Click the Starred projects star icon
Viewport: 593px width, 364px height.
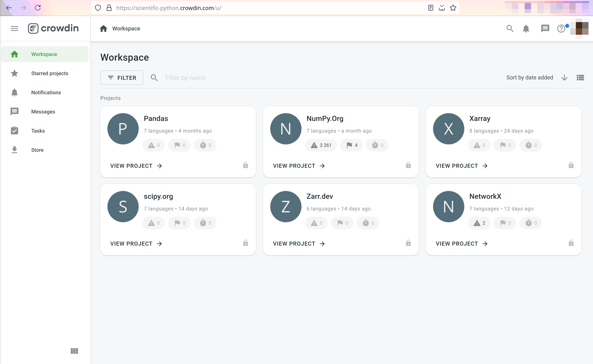[14, 73]
